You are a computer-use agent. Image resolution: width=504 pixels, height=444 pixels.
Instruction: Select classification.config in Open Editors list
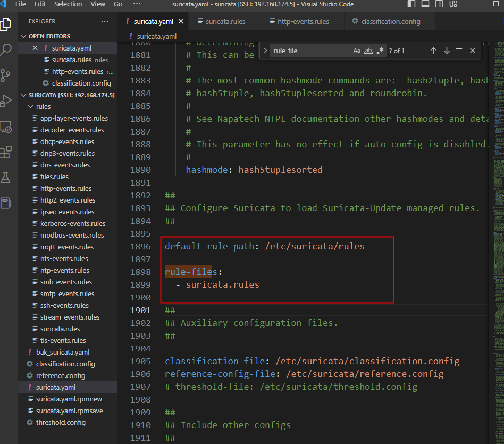tap(68, 83)
